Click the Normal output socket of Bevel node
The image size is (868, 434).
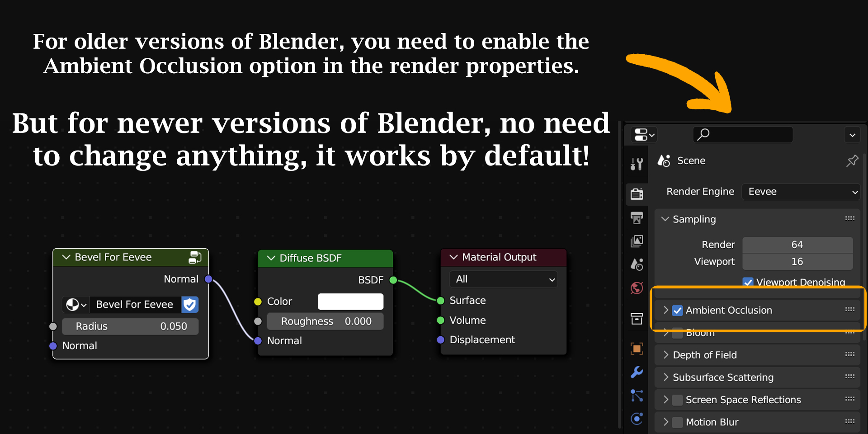tap(208, 279)
